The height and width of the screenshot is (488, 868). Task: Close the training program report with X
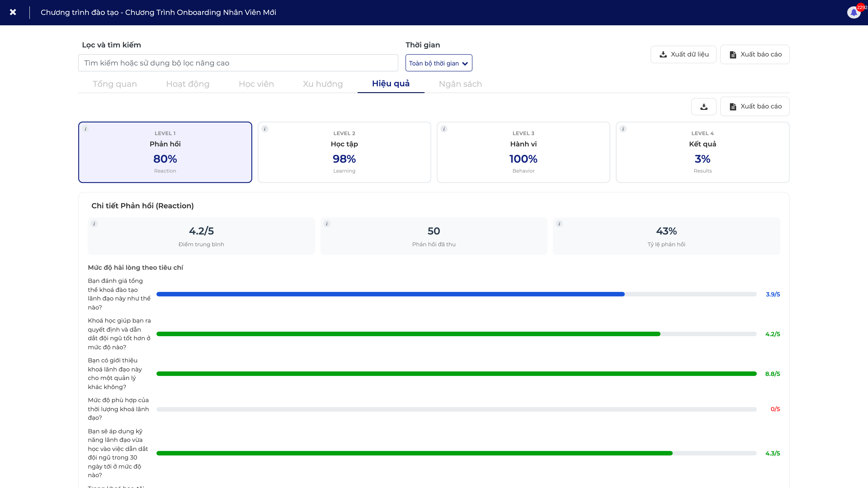point(13,12)
